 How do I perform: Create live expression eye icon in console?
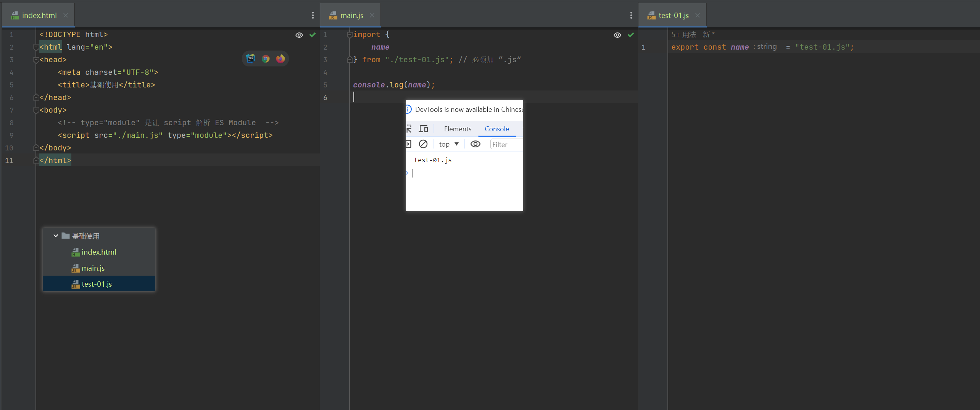(x=475, y=144)
